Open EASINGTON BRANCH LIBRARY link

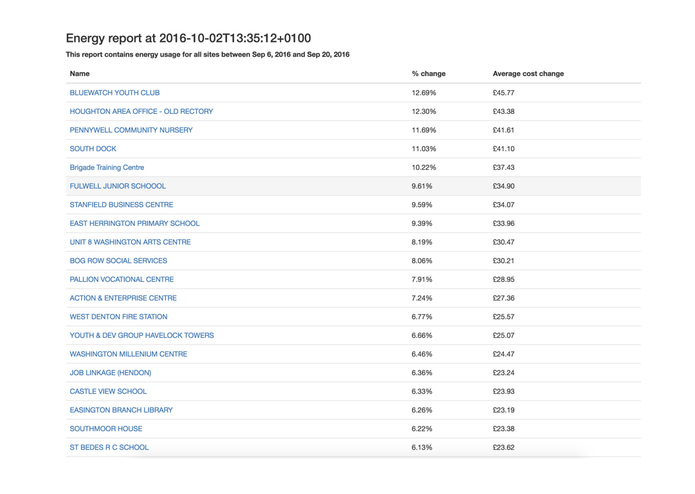point(121,410)
